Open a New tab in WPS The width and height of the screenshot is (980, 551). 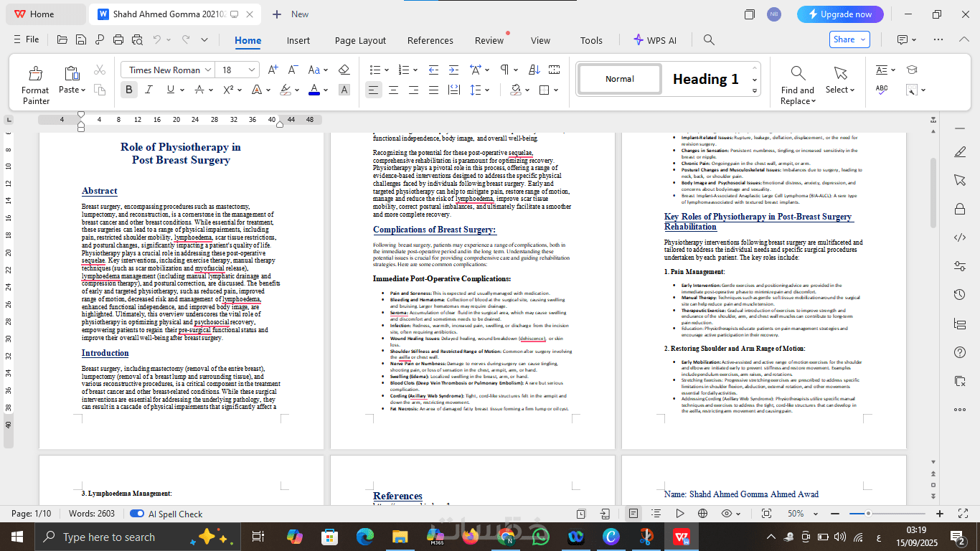click(291, 14)
